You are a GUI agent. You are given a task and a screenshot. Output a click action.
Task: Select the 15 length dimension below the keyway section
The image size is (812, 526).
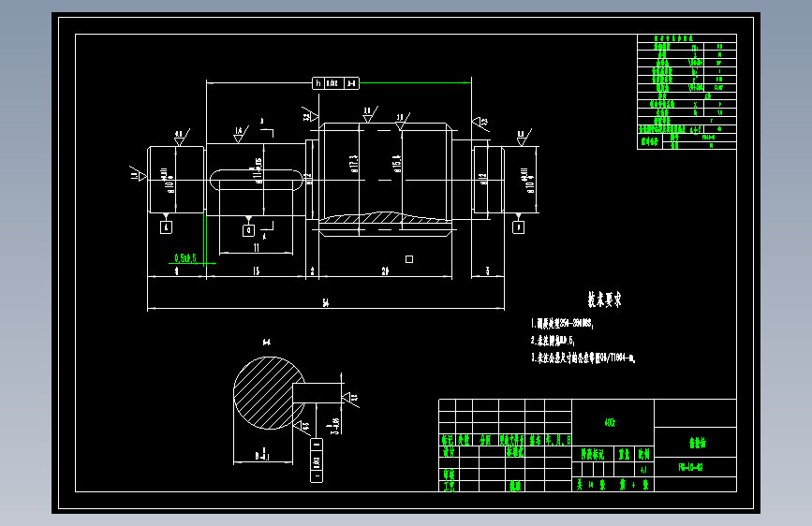(x=256, y=270)
